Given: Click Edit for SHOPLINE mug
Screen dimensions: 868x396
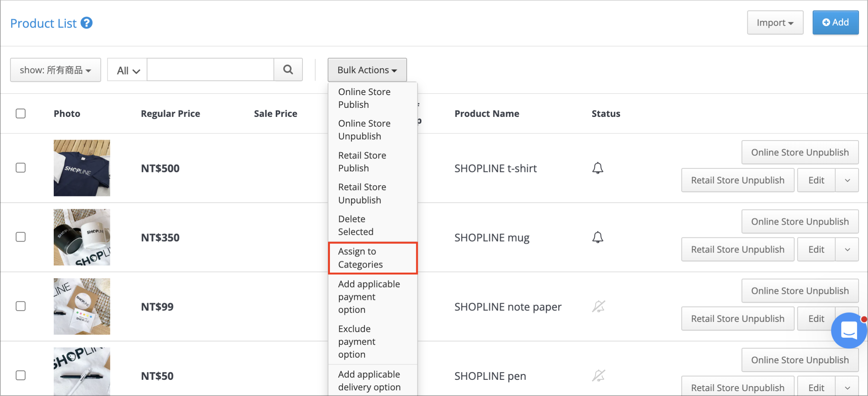Looking at the screenshot, I should [816, 249].
